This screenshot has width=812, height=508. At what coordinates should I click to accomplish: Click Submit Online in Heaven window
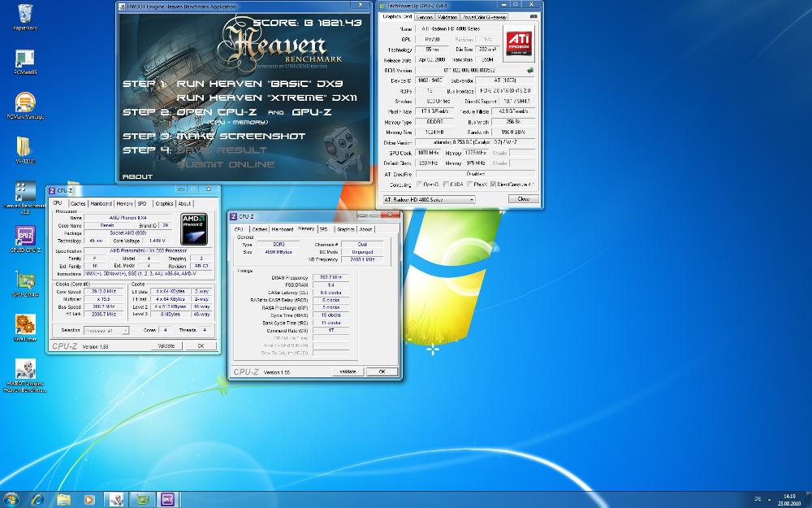tap(226, 164)
